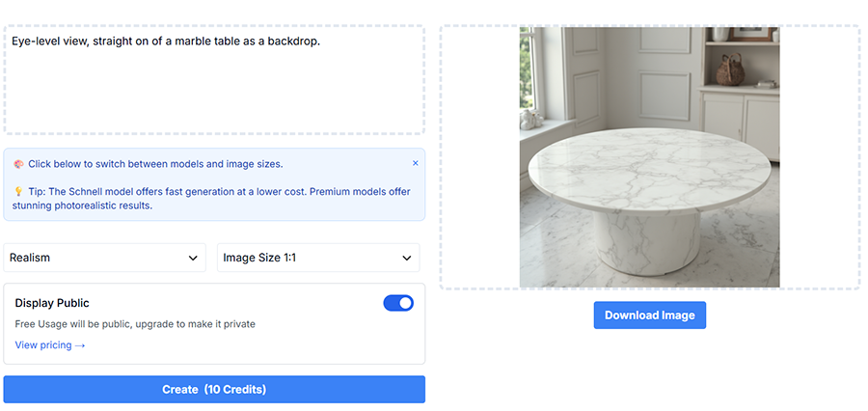The width and height of the screenshot is (868, 411).
Task: Click the chevron arrow on Realism selector
Action: click(193, 259)
